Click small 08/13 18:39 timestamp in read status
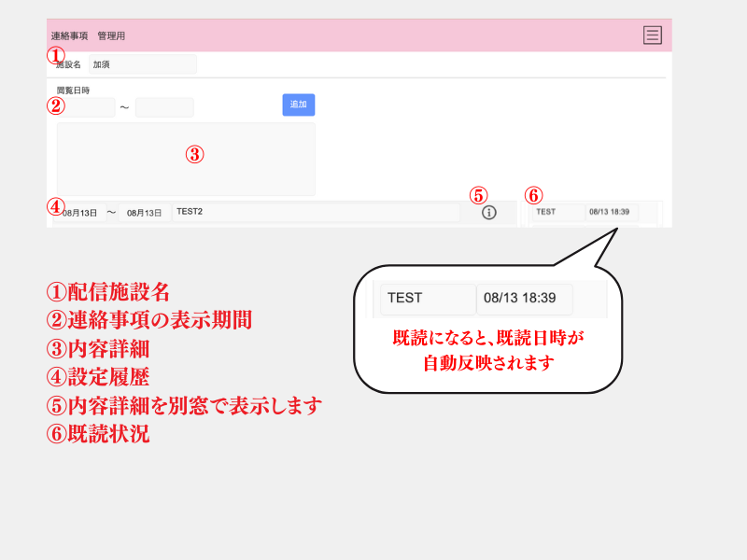The height and width of the screenshot is (560, 747). click(x=612, y=212)
